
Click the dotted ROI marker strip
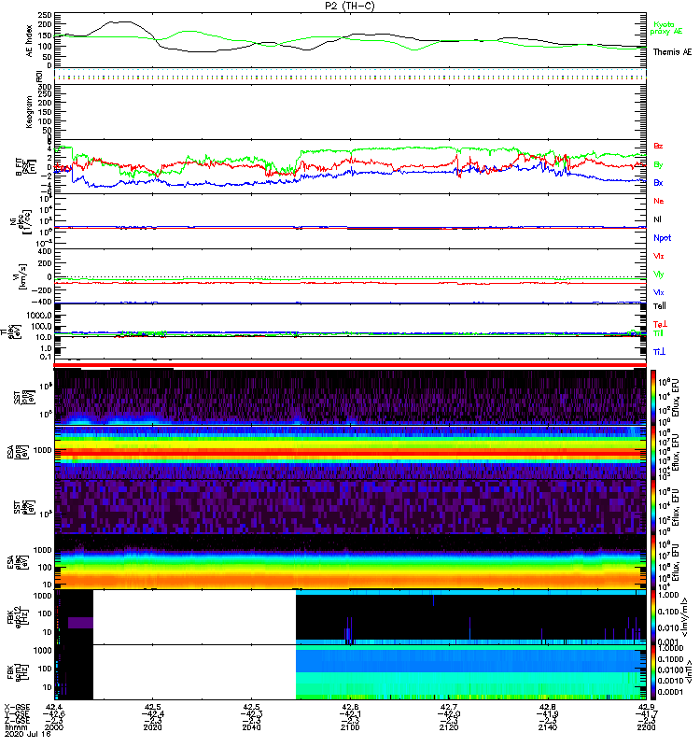coord(350,77)
